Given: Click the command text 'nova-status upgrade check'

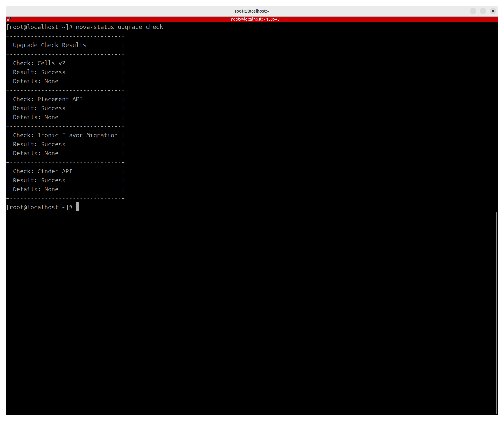Looking at the screenshot, I should (120, 27).
